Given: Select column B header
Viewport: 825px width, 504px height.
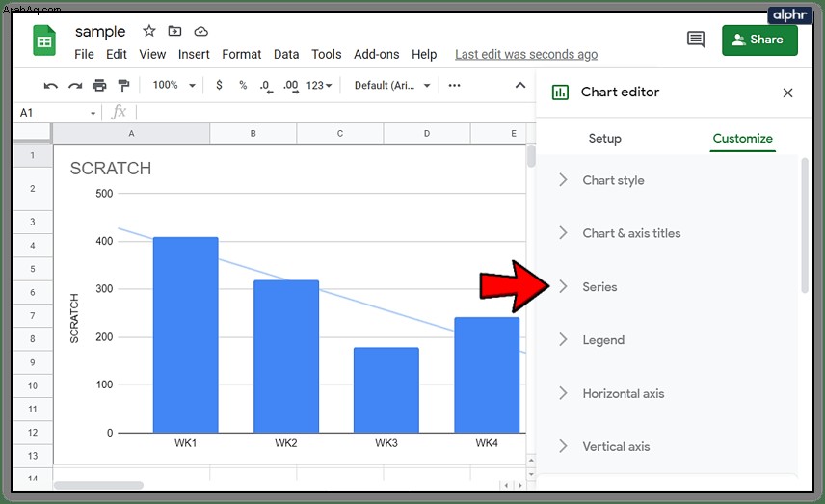Looking at the screenshot, I should tap(253, 134).
